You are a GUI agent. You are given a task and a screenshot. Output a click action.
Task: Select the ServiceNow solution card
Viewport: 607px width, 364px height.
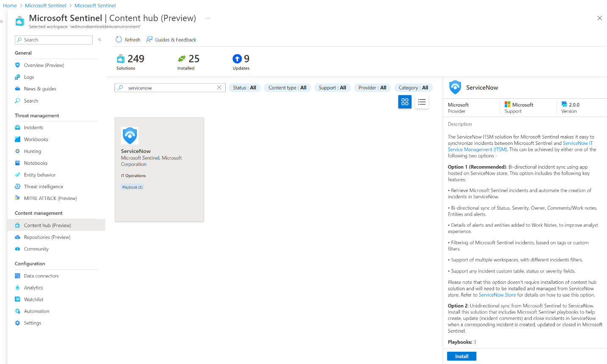[159, 169]
